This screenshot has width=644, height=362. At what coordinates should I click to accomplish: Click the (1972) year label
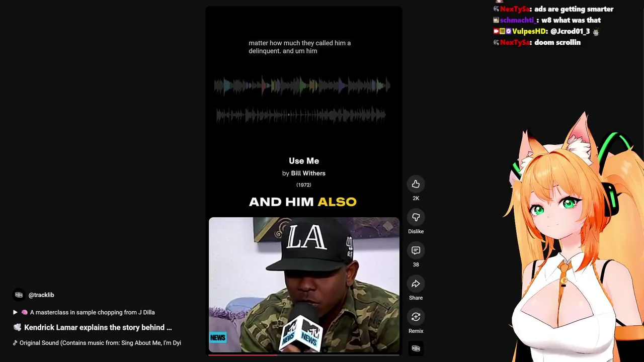[304, 185]
